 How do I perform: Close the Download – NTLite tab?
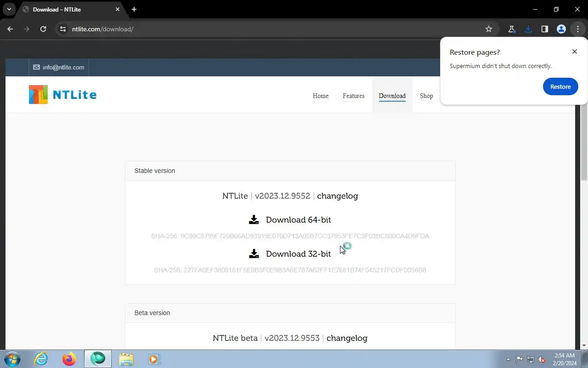[x=118, y=9]
